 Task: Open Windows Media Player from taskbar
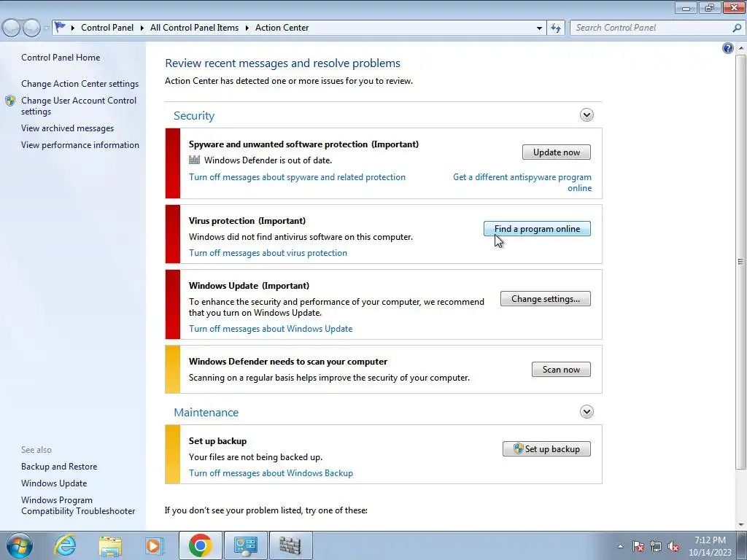[154, 545]
